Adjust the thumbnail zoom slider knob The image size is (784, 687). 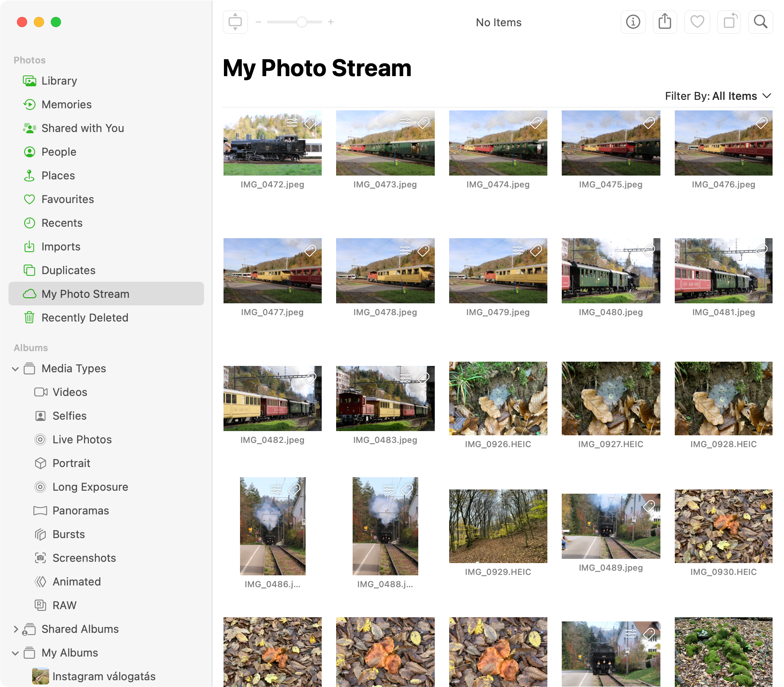pos(302,22)
